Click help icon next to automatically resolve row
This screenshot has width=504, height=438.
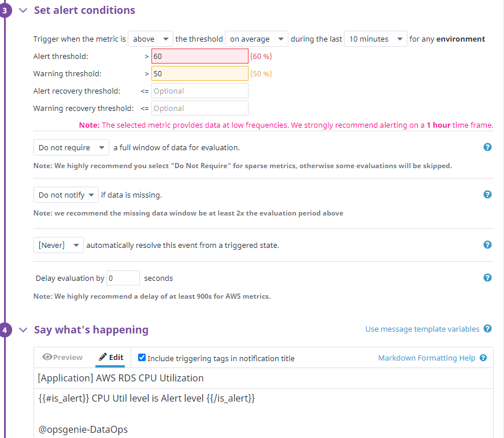click(487, 245)
